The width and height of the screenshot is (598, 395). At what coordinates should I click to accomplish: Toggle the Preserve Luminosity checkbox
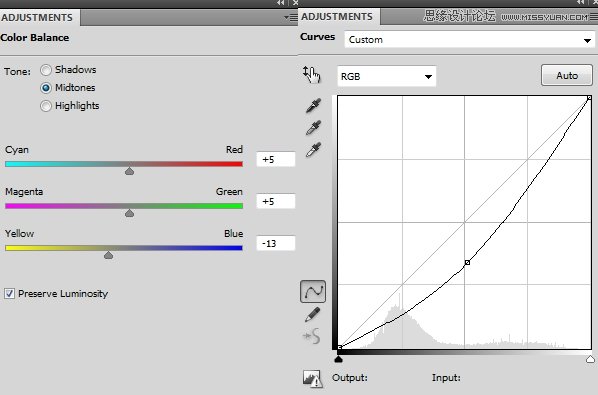(x=10, y=294)
